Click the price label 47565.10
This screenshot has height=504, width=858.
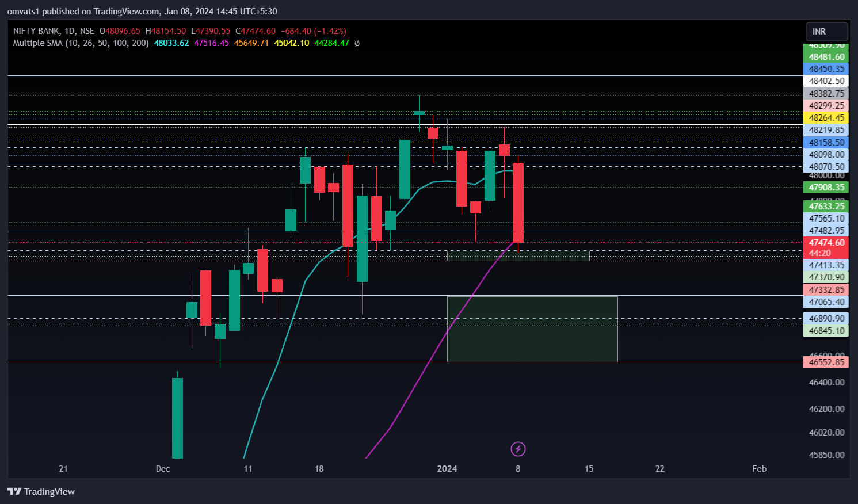click(826, 219)
